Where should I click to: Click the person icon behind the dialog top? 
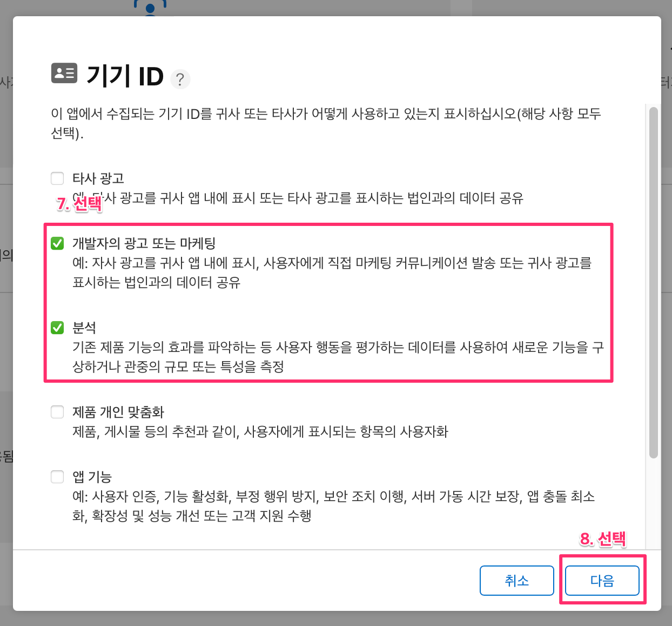[150, 8]
